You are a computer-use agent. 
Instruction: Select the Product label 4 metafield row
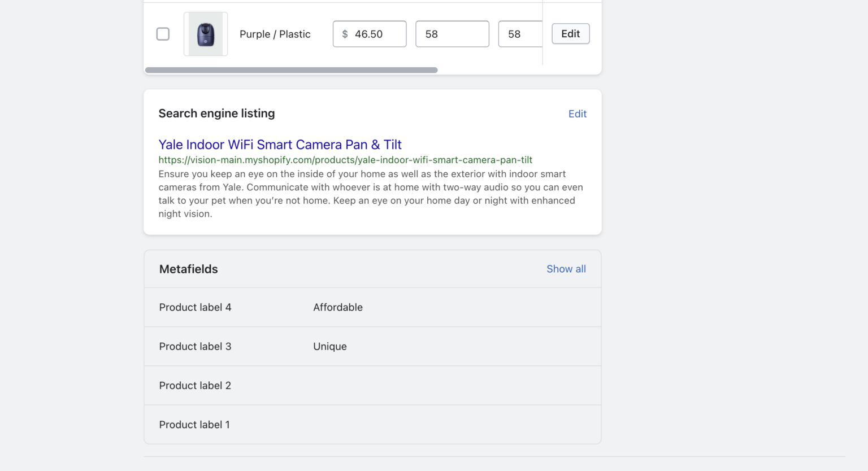195,307
